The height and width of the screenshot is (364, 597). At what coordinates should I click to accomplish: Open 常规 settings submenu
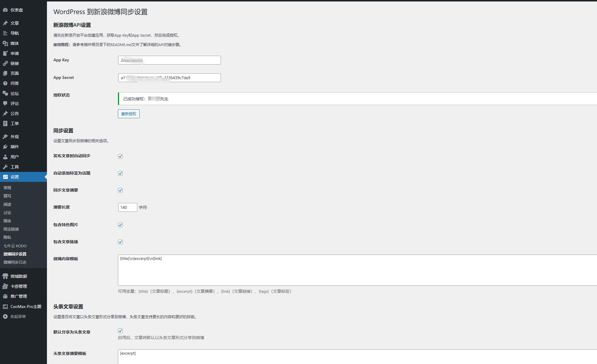(7, 188)
